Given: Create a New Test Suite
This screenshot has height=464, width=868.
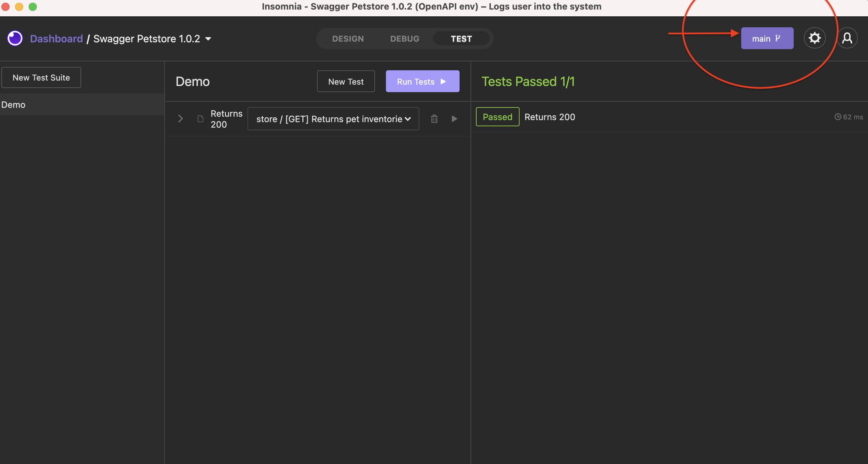Looking at the screenshot, I should coord(41,77).
